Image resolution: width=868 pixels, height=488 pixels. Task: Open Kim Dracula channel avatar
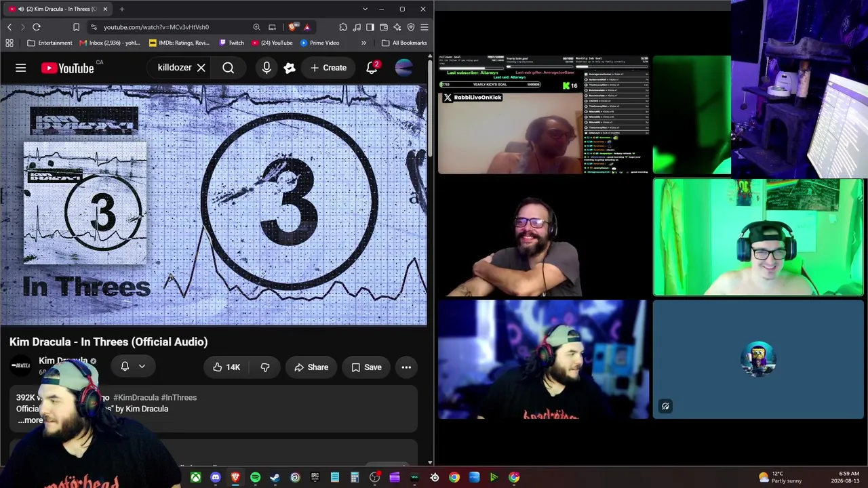(20, 366)
